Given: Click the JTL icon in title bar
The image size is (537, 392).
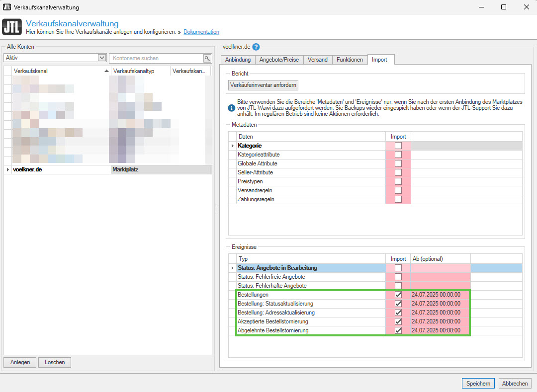Looking at the screenshot, I should [x=7, y=7].
